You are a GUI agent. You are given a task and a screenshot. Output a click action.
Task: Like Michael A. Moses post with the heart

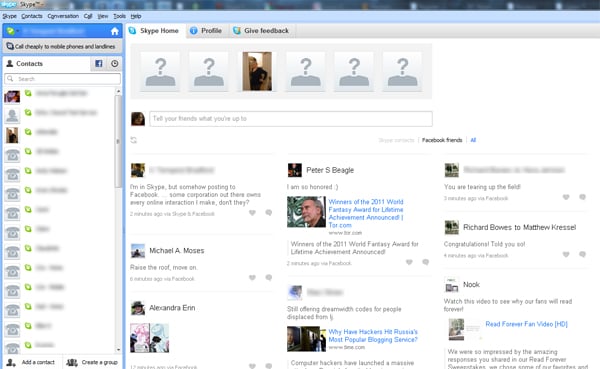[252, 278]
